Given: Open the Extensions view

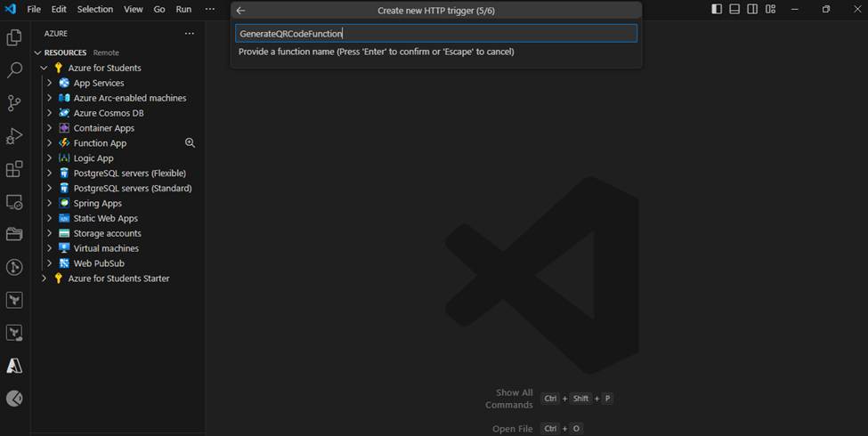Looking at the screenshot, I should 14,169.
